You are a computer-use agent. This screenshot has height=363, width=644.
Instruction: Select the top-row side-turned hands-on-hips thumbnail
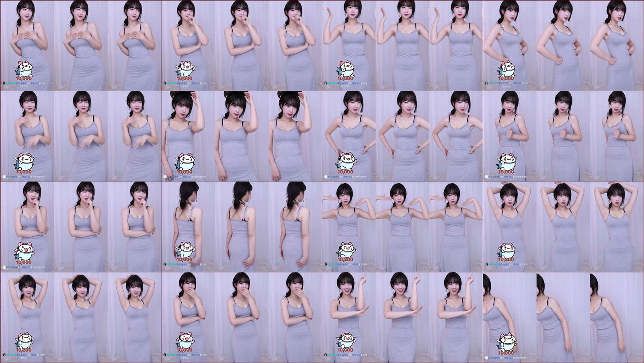(x=563, y=45)
